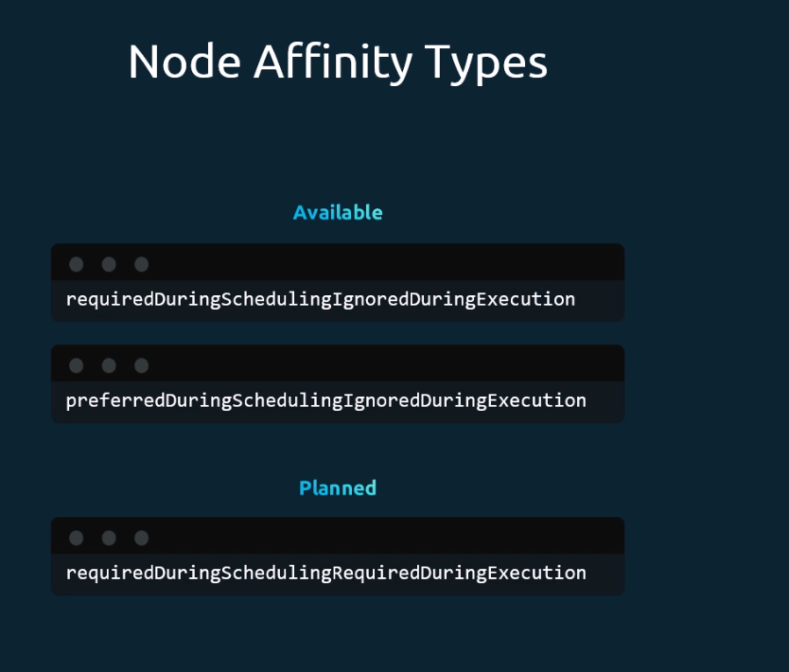The image size is (789, 672).
Task: Click rightmost dot above preferredDuringSchedulingIgnoredDuringExecution
Action: click(x=141, y=365)
